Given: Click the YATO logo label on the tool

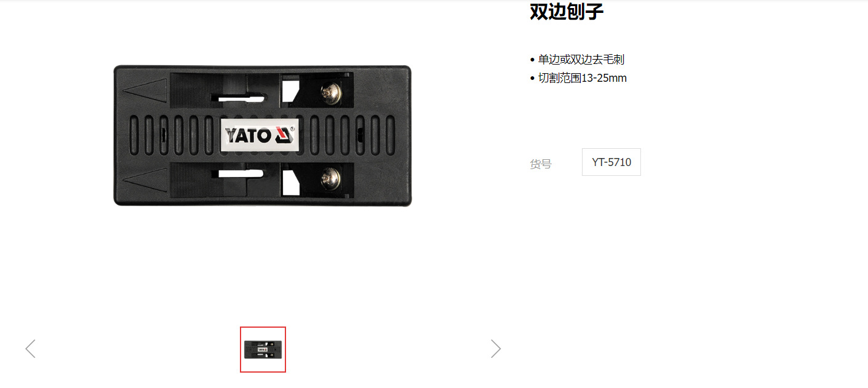Looking at the screenshot, I should click(x=260, y=135).
